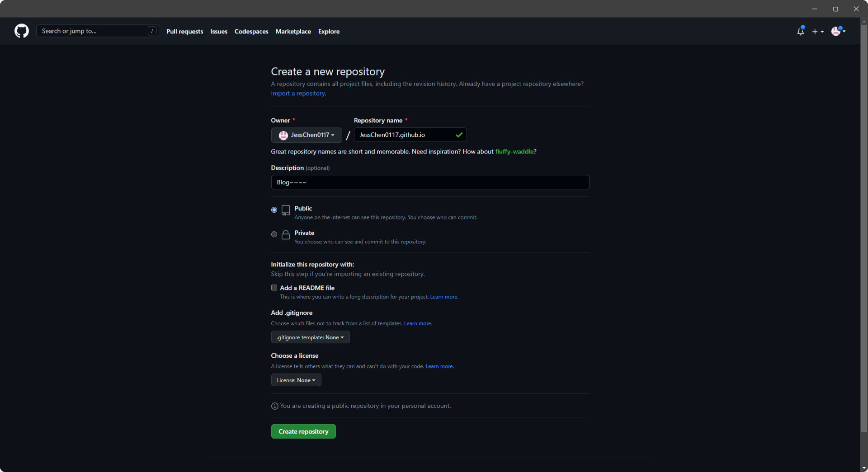Click the private repository lock icon
This screenshot has height=472, width=868.
(286, 234)
